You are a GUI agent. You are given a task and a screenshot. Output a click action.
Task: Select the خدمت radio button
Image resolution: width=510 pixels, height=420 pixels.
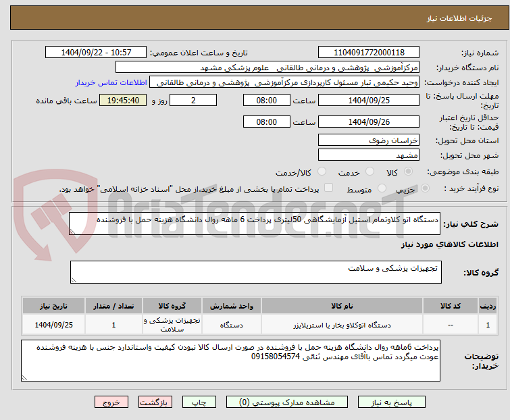[x=369, y=172]
